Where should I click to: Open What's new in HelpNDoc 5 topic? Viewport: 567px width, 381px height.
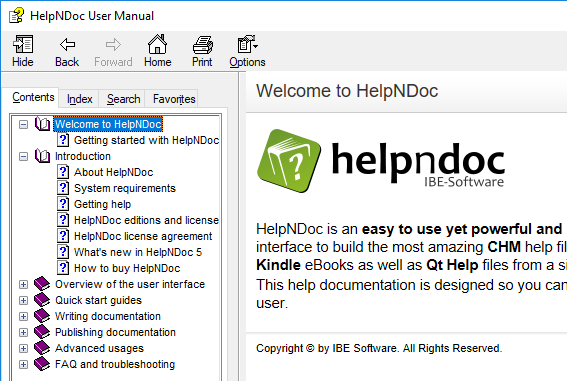138,252
